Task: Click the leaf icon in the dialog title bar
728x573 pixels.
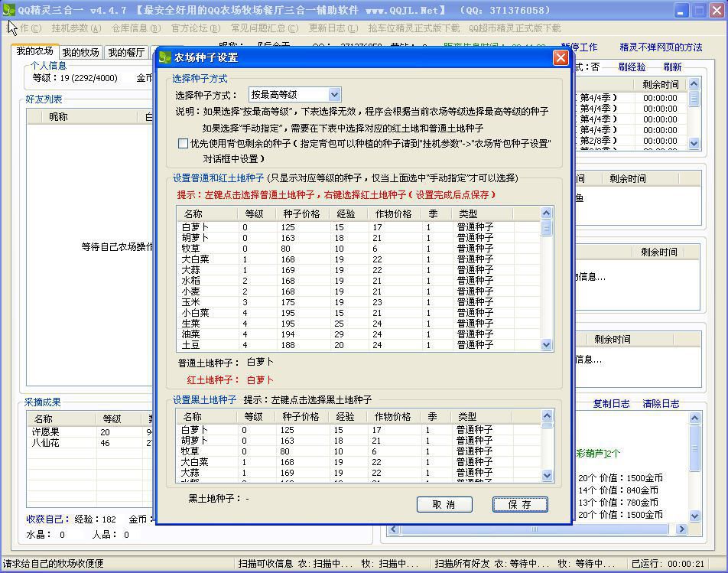Action: pos(165,58)
